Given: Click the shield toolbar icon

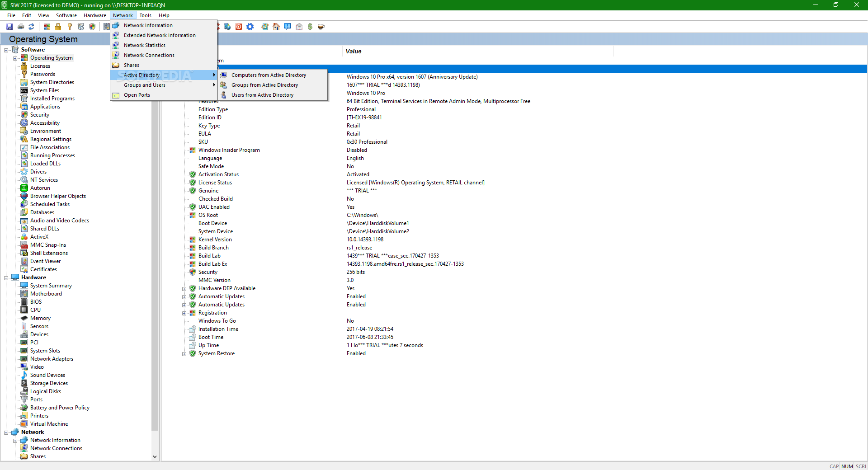Looking at the screenshot, I should click(x=92, y=27).
